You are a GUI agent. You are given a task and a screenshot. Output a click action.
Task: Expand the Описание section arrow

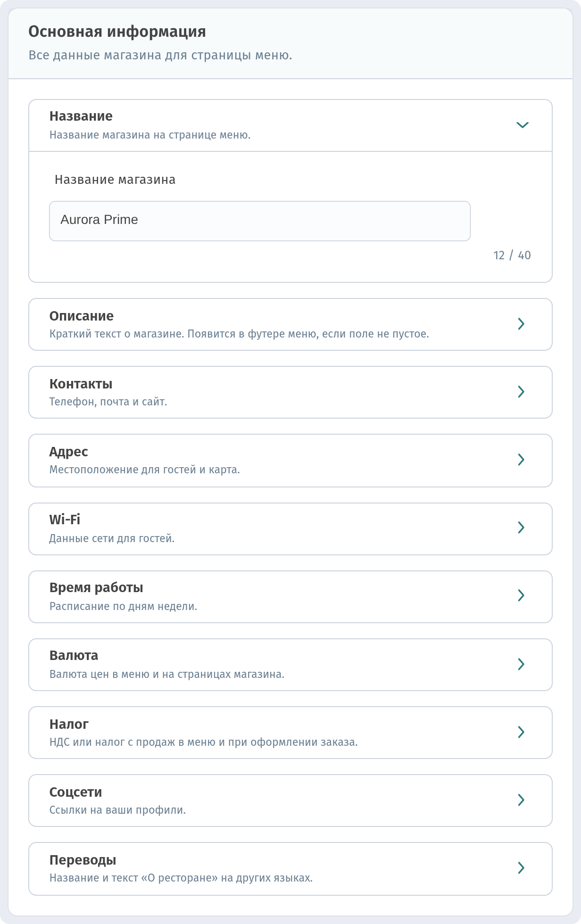click(x=521, y=324)
